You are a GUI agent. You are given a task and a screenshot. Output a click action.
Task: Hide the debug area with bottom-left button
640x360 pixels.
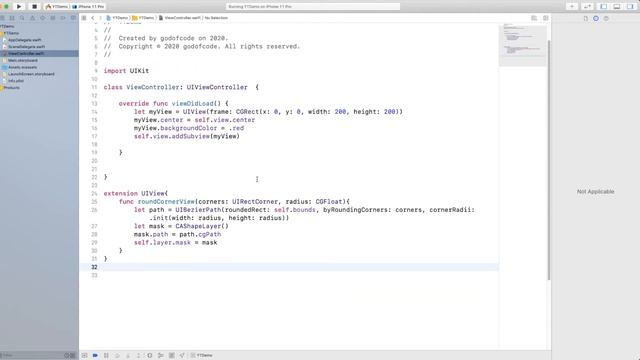[84, 356]
